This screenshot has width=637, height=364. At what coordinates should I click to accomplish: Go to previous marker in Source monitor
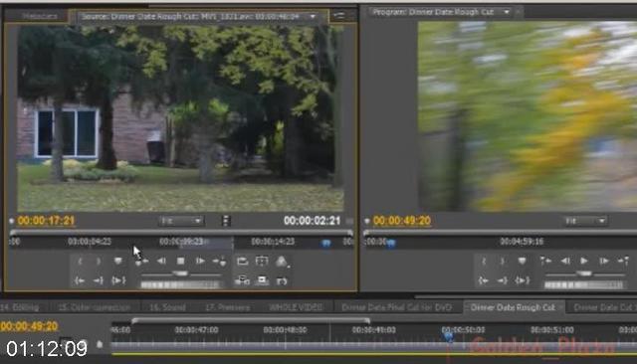[141, 262]
